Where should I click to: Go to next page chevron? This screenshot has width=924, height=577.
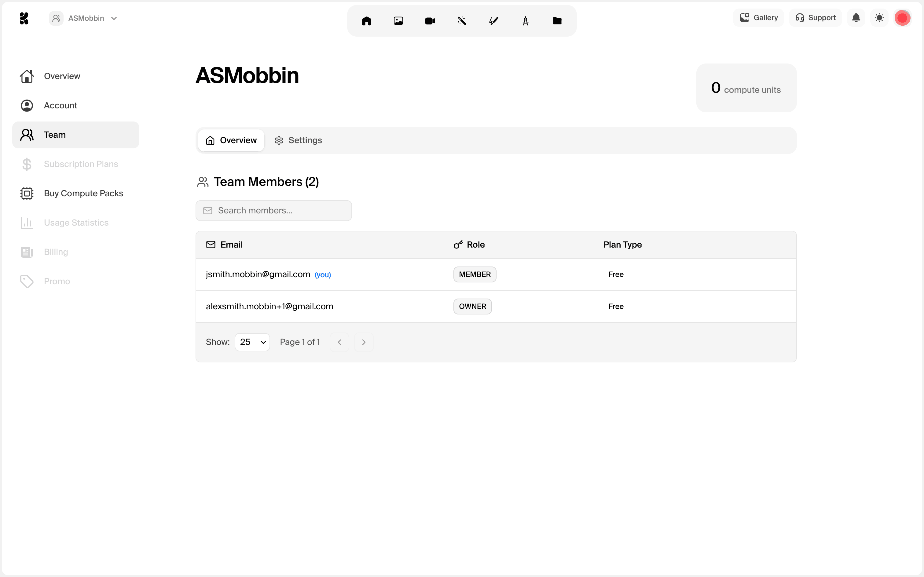pos(364,342)
